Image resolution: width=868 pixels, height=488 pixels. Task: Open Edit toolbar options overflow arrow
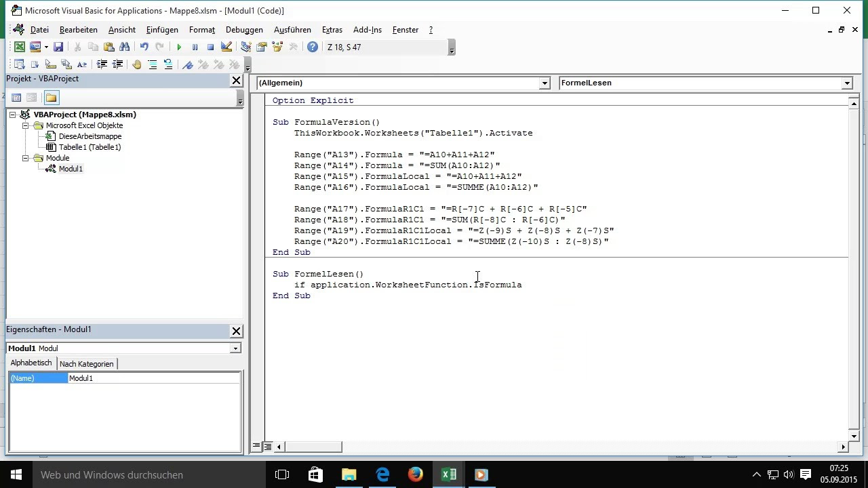(248, 65)
